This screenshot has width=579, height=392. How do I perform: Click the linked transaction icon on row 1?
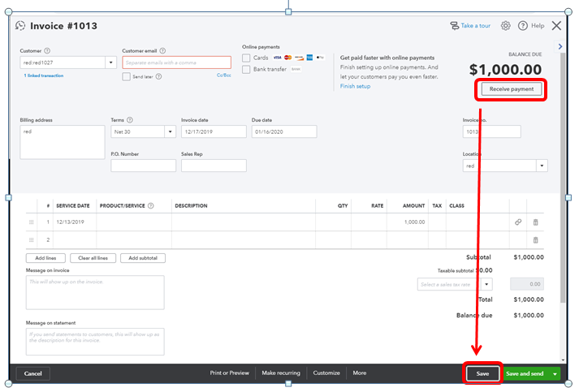click(518, 222)
